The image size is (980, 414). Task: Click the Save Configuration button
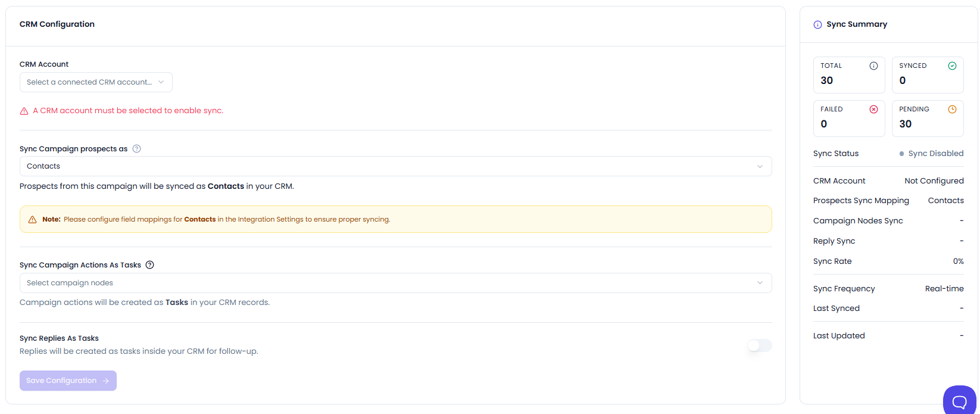tap(68, 381)
